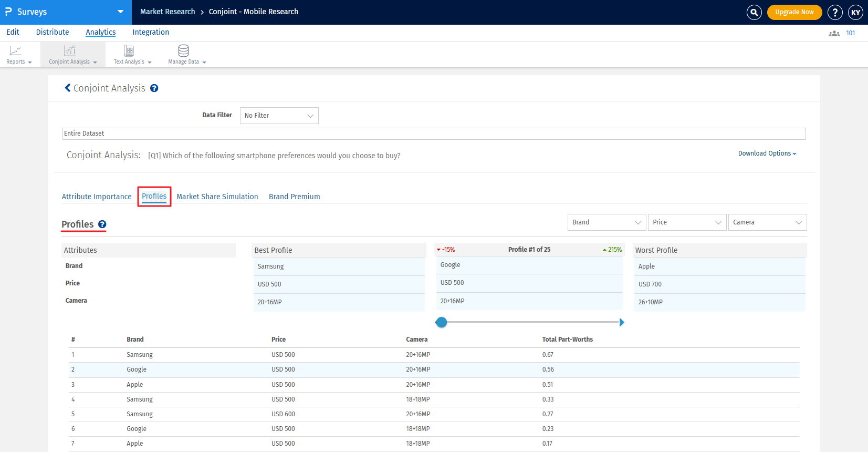
Task: Click the 215% indicator in profile header
Action: (x=612, y=250)
